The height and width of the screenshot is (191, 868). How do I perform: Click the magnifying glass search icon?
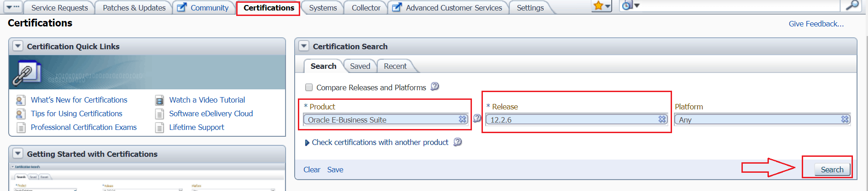pos(852,5)
